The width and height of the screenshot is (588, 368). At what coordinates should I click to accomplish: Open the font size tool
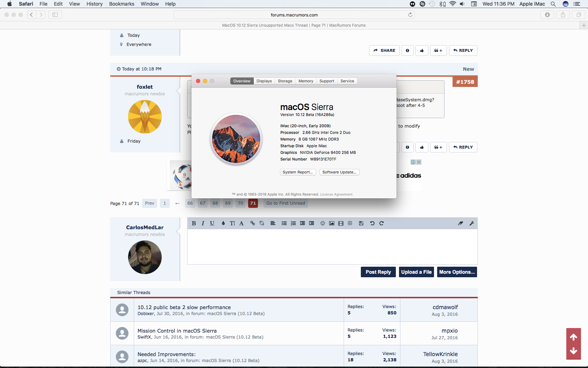coord(232,223)
